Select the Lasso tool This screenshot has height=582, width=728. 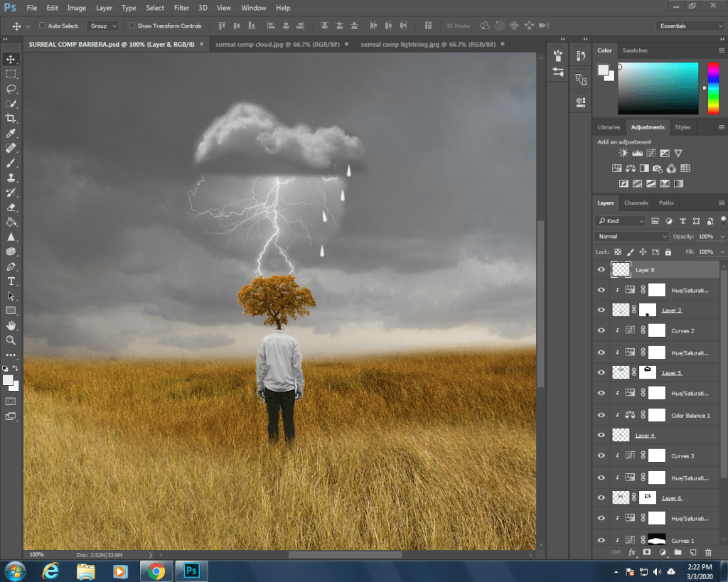pos(11,89)
